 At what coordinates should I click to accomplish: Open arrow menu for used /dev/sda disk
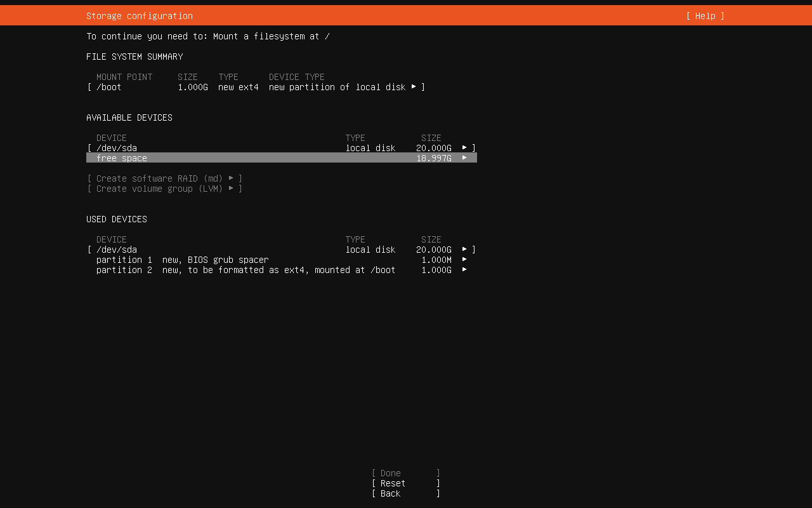(464, 249)
